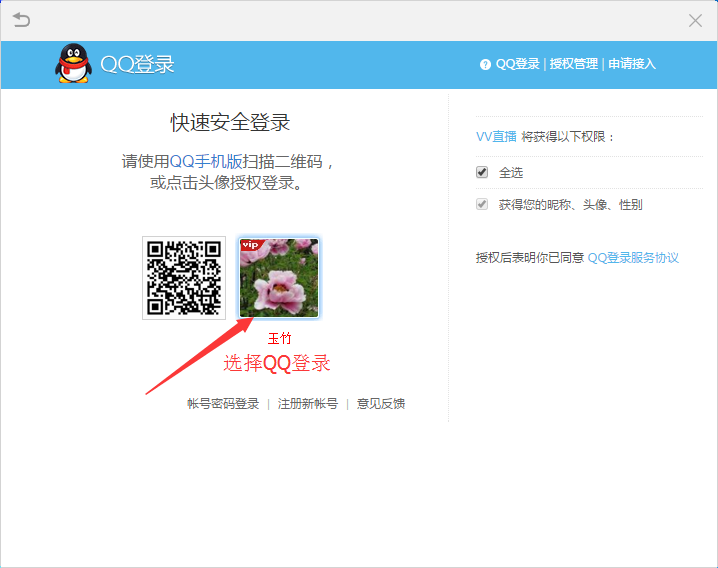Click the QR code image
718x568 pixels.
click(184, 278)
